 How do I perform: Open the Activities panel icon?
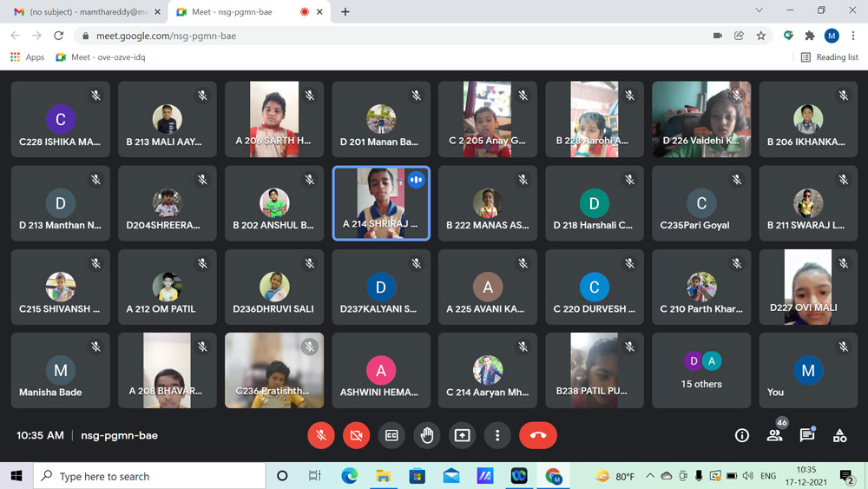click(839, 435)
